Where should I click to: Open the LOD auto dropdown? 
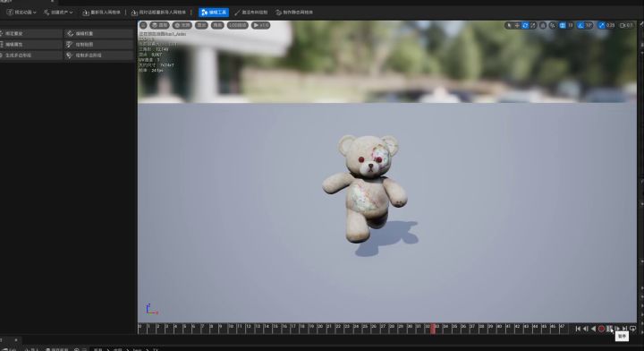tap(238, 25)
